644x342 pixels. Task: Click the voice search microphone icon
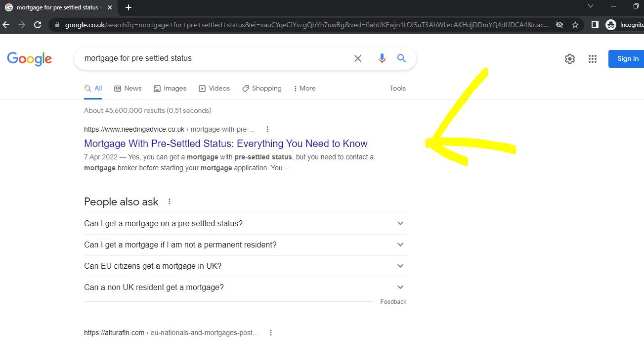(382, 58)
